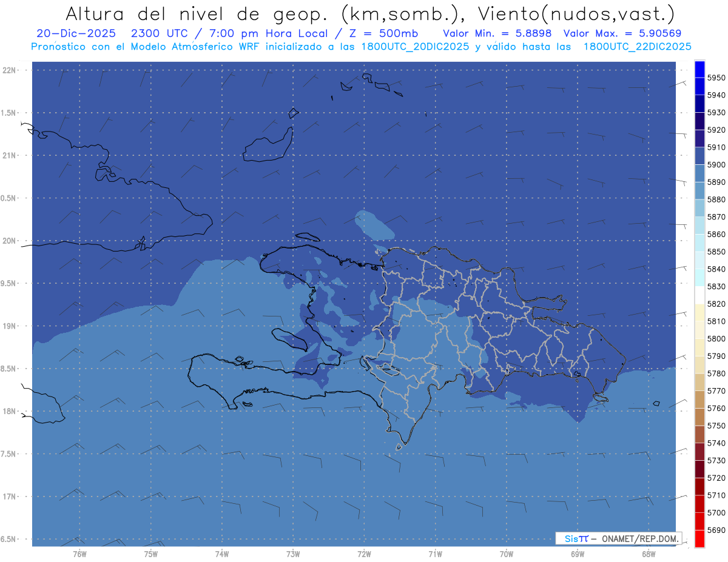Click the legend value '5720'
728x562 pixels.
[716, 478]
